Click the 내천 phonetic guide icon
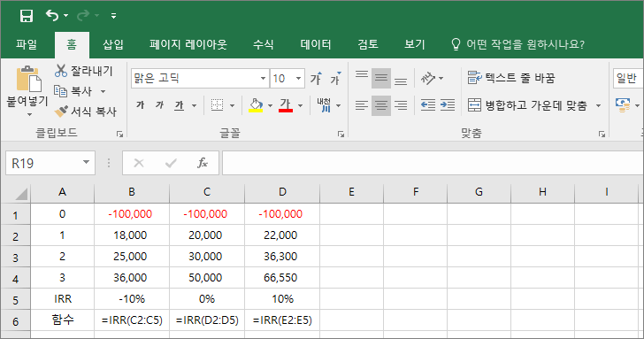The width and height of the screenshot is (644, 339). click(324, 105)
